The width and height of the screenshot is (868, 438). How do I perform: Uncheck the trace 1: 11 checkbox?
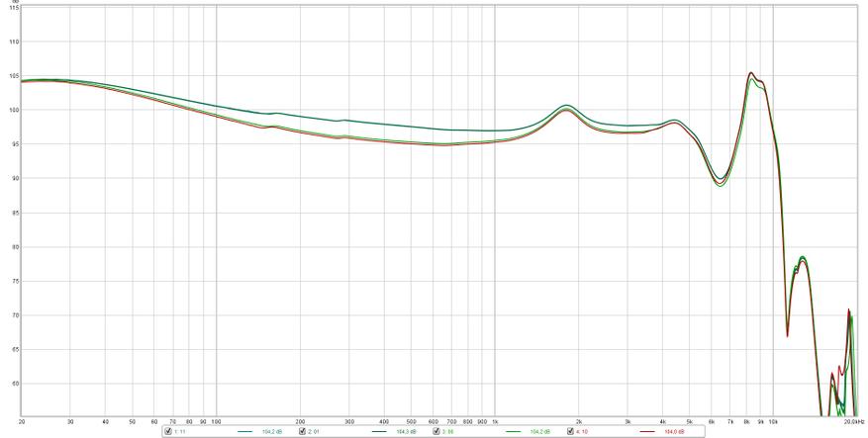point(168,431)
